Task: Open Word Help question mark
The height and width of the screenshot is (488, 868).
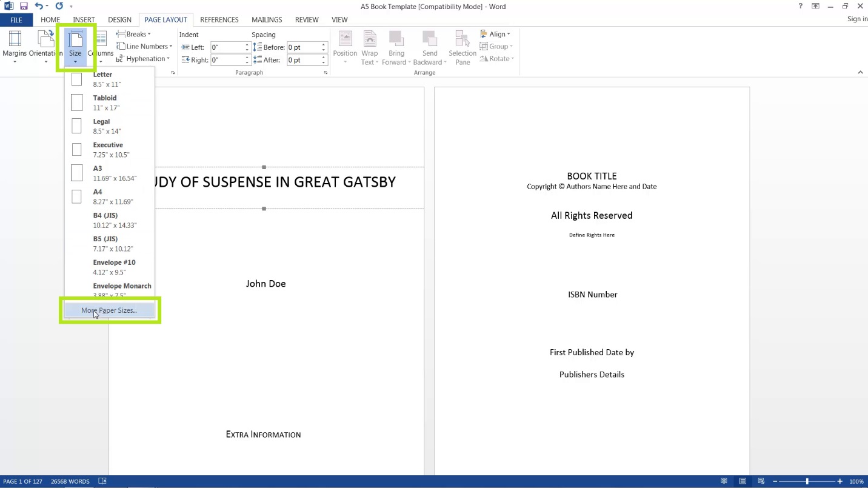Action: pos(801,6)
